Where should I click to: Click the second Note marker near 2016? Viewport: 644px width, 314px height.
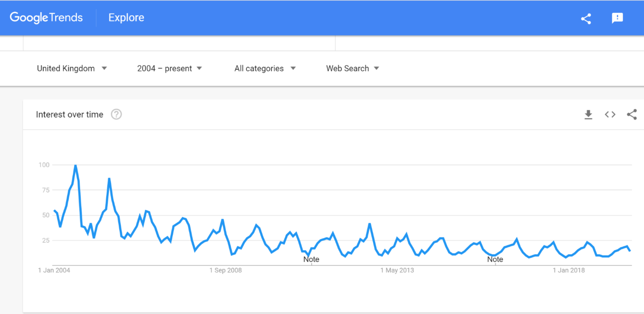pyautogui.click(x=495, y=259)
